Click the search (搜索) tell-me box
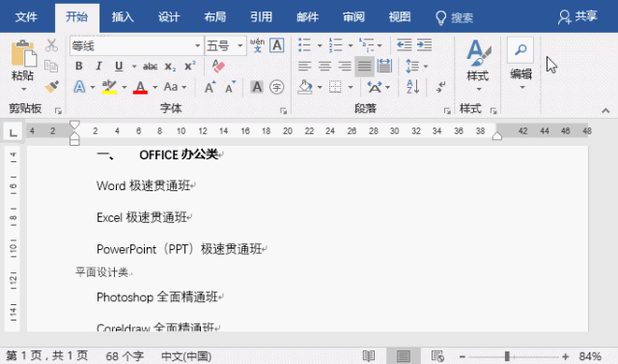Image resolution: width=618 pixels, height=364 pixels. 454,17
